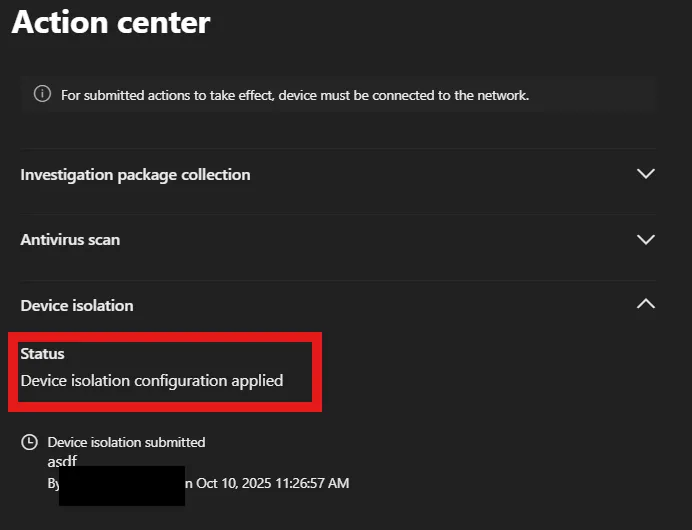
Task: Select the Device isolation heading
Action: [77, 305]
